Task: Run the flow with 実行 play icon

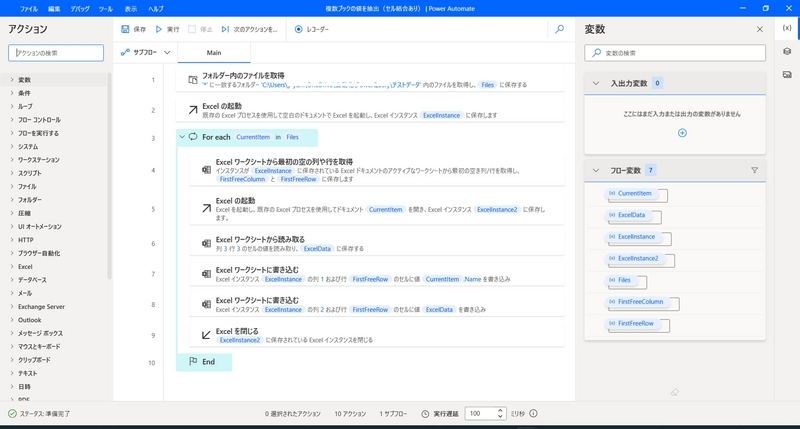Action: (x=159, y=29)
